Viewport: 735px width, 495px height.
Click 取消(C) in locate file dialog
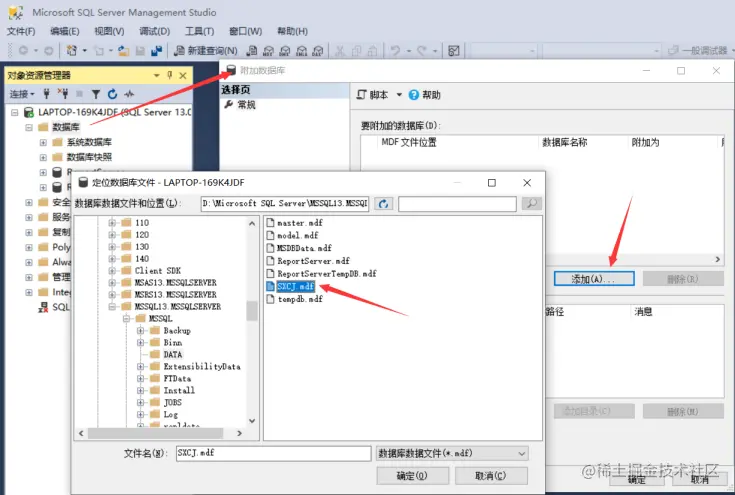point(491,476)
